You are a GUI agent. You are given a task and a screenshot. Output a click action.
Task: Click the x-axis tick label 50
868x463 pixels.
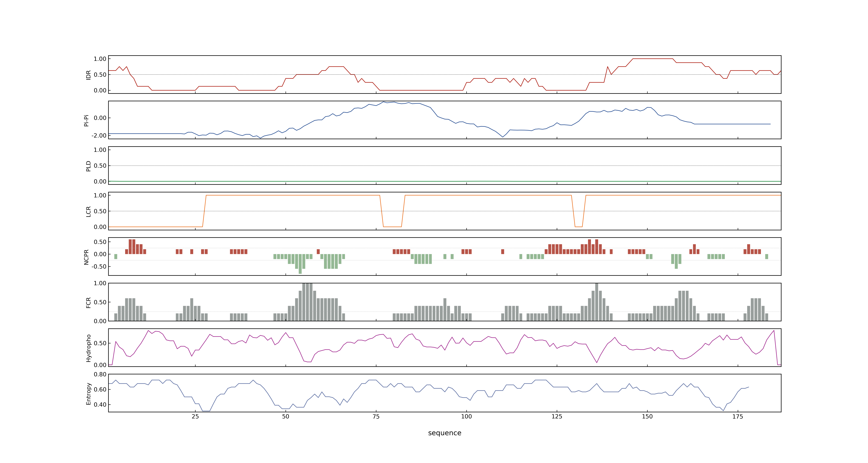pyautogui.click(x=285, y=416)
